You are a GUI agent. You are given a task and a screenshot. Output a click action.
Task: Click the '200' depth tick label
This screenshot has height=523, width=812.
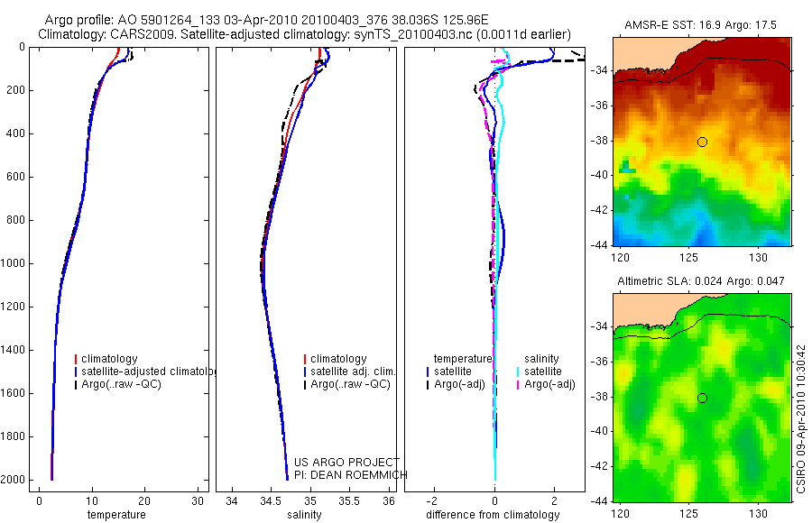17,90
